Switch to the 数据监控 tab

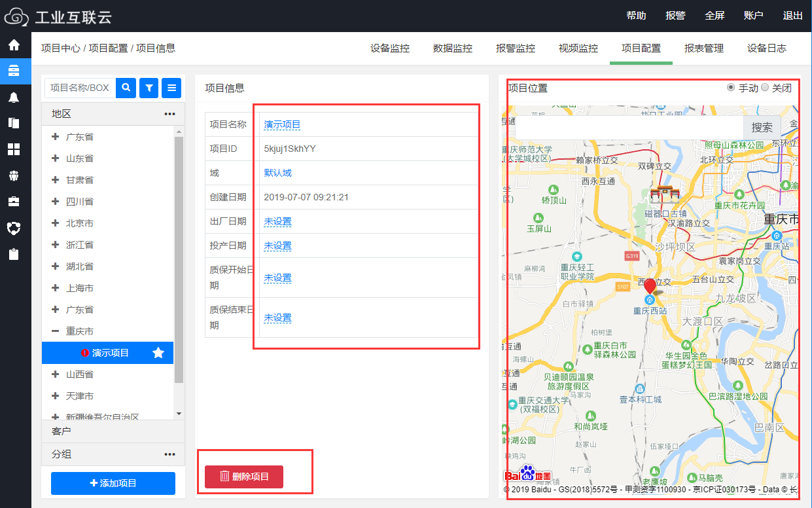click(453, 48)
